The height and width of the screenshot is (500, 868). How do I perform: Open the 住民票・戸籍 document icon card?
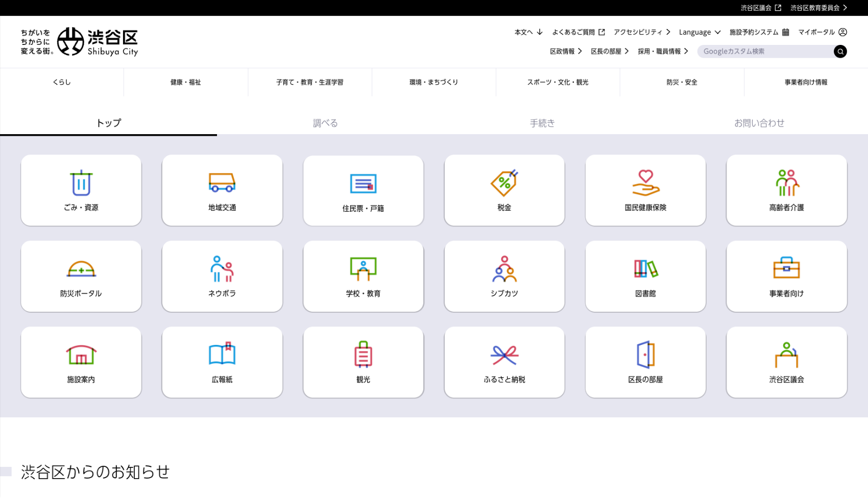(363, 191)
